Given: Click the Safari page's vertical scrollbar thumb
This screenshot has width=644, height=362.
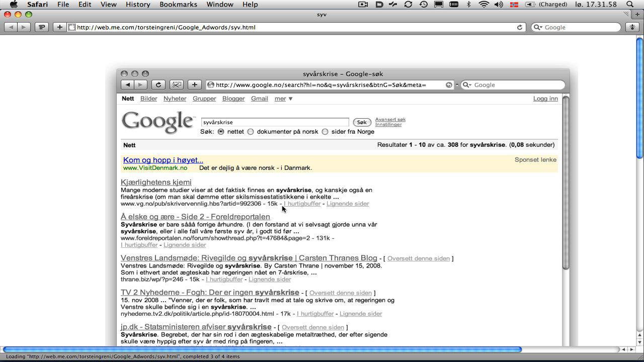Looking at the screenshot, I should click(640, 98).
